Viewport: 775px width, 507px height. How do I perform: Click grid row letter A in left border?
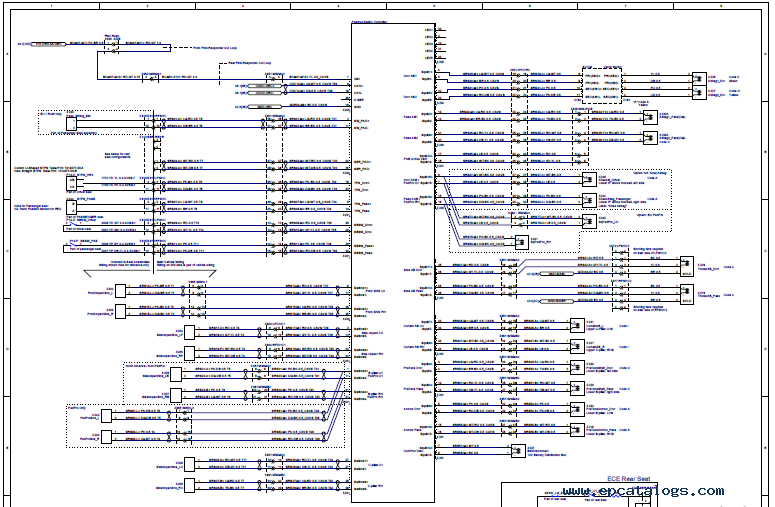click(6, 53)
